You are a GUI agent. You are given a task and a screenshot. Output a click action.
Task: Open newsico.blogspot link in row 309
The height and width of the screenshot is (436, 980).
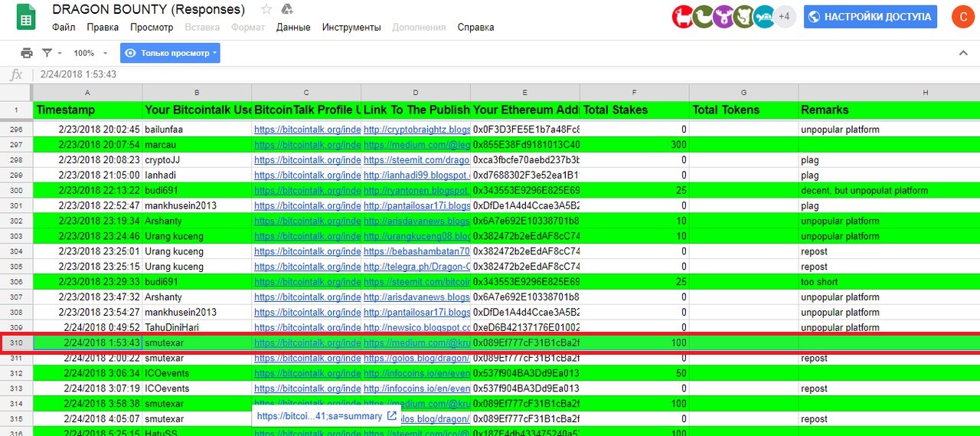tap(416, 327)
